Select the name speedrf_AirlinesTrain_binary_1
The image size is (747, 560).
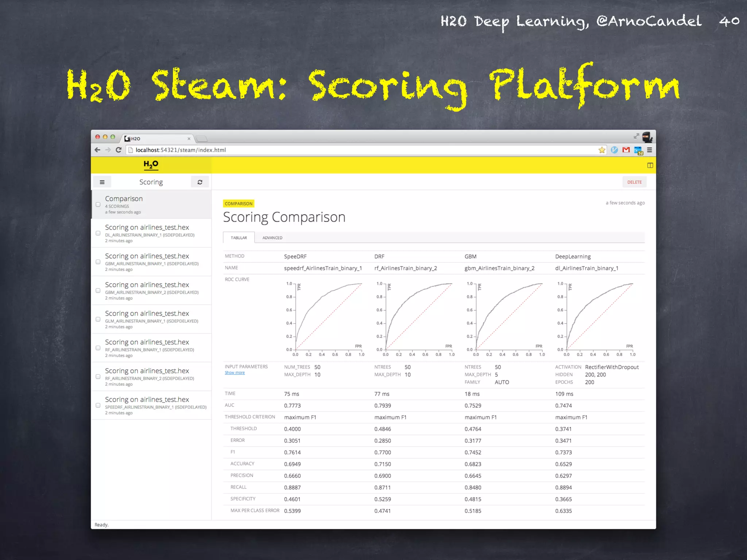tap(323, 268)
